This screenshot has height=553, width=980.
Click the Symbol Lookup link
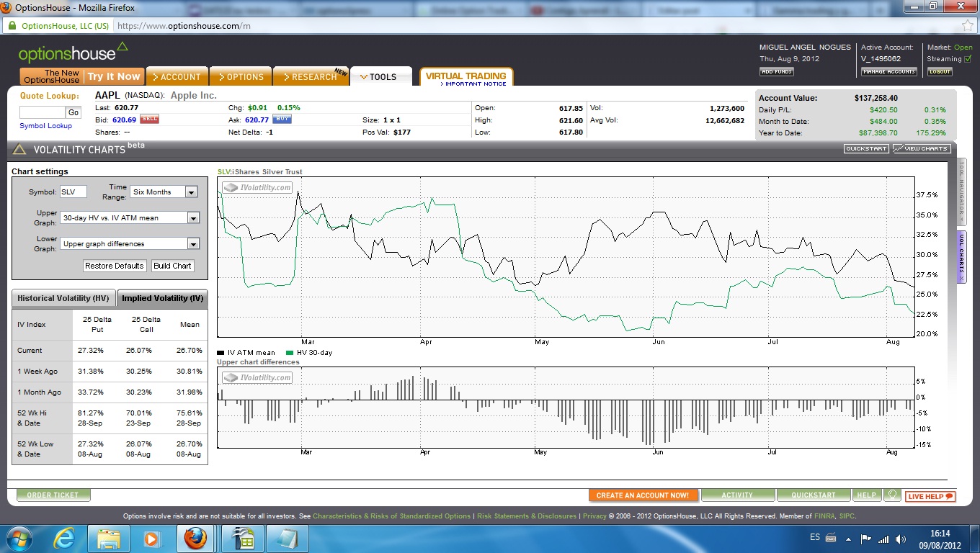click(x=45, y=126)
